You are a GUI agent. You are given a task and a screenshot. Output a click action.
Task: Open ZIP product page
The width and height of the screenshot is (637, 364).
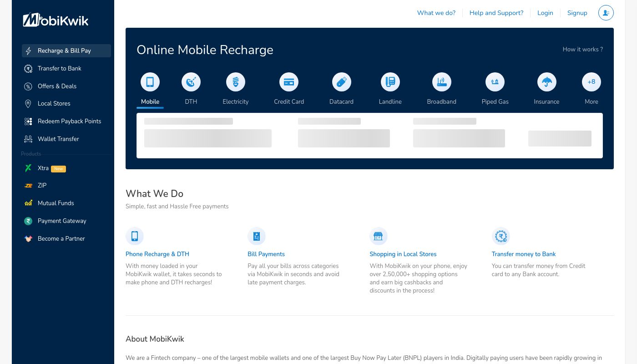point(42,186)
